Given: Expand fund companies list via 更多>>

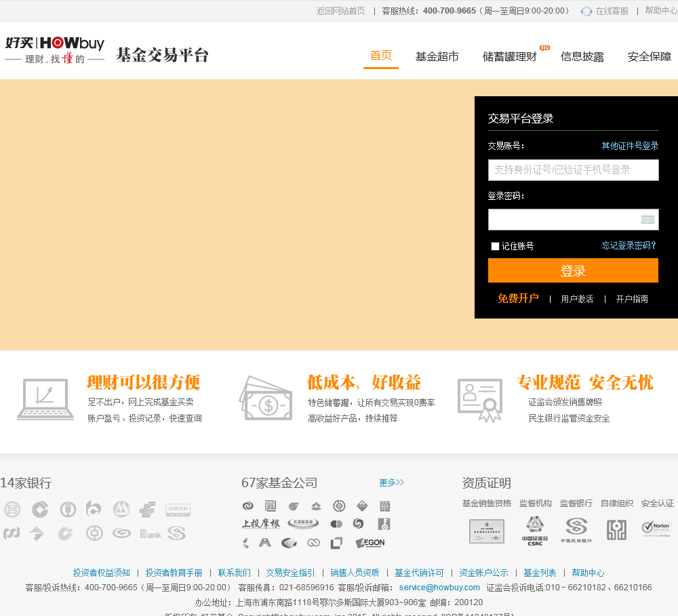Looking at the screenshot, I should pyautogui.click(x=391, y=482).
